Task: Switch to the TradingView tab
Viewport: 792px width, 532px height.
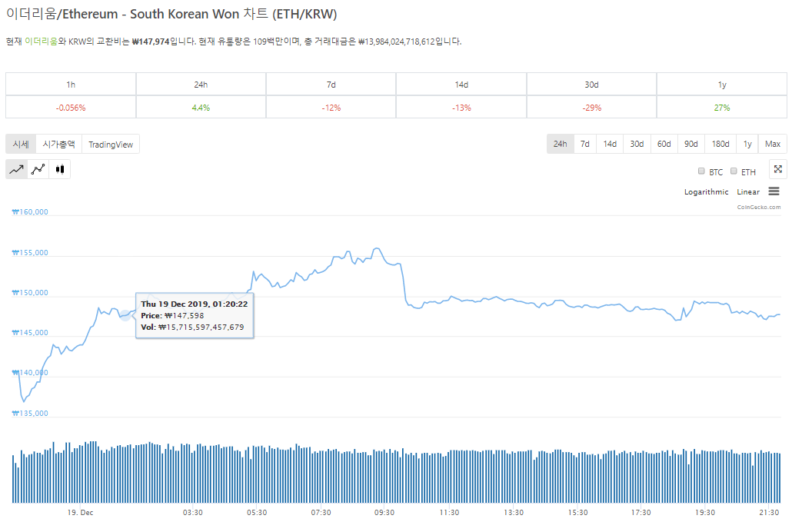Action: (111, 145)
